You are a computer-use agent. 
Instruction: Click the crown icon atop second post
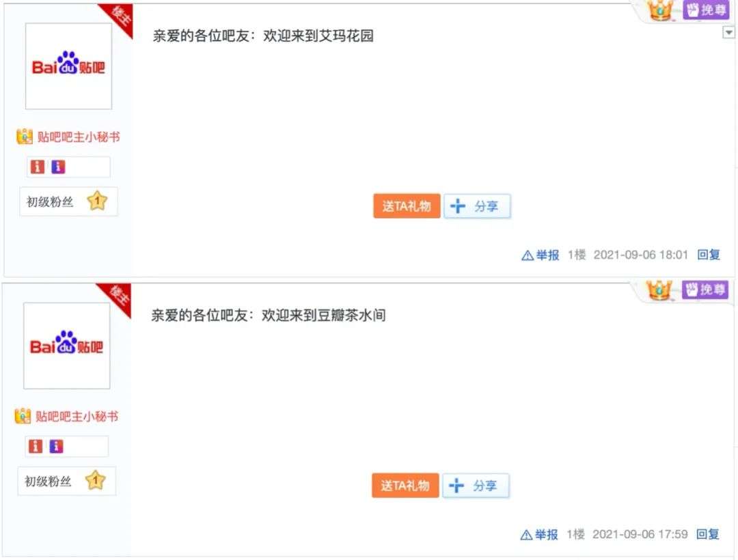(659, 289)
